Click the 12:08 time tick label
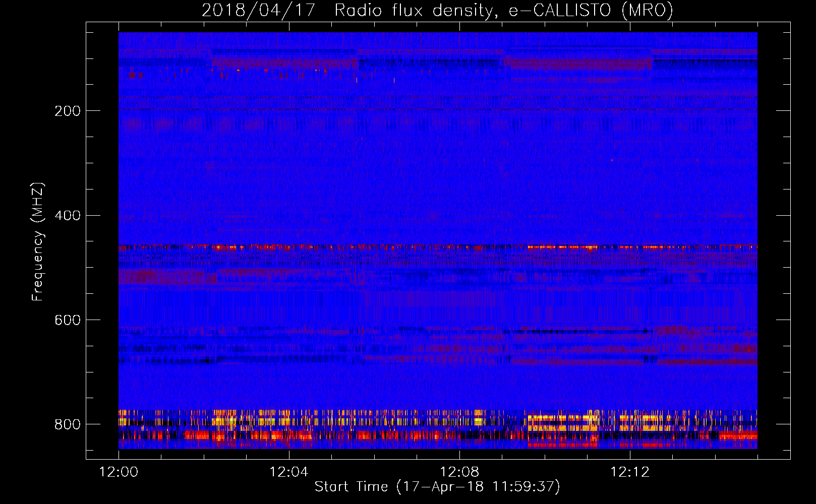The width and height of the screenshot is (816, 504). [x=459, y=472]
